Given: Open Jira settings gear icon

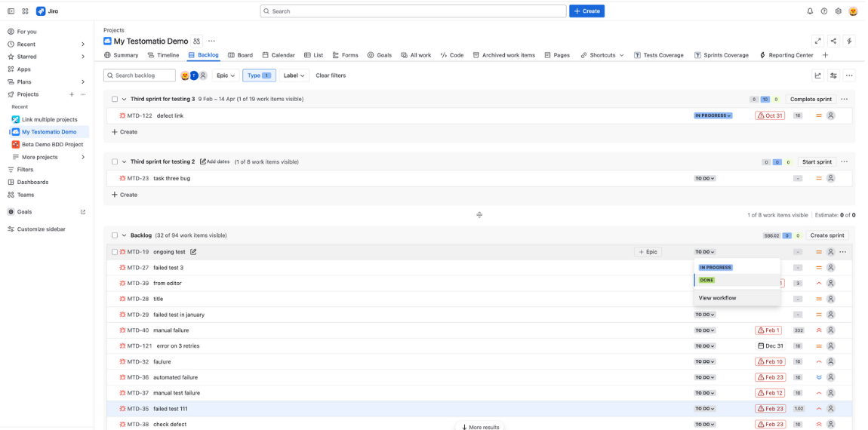Looking at the screenshot, I should coord(838,11).
